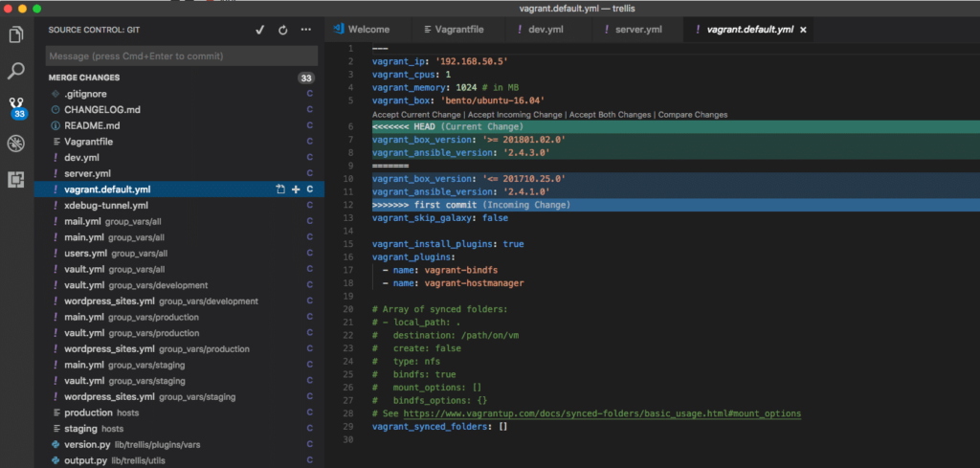The height and width of the screenshot is (468, 980).
Task: Open wordpress_sites.yml group_vars/development
Action: tap(179, 301)
